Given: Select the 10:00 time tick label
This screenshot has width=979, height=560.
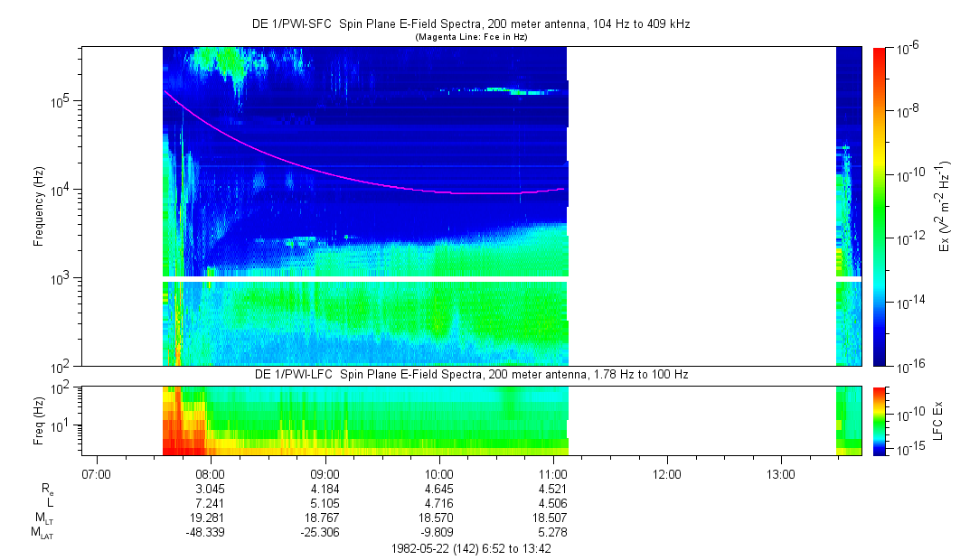Looking at the screenshot, I should [438, 474].
